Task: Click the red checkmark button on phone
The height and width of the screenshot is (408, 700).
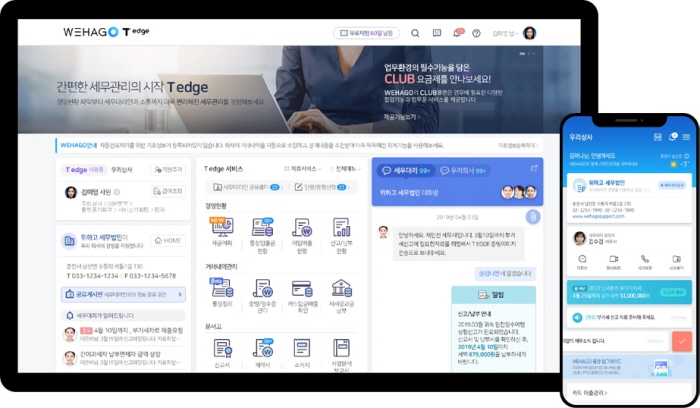Action: pyautogui.click(x=682, y=341)
